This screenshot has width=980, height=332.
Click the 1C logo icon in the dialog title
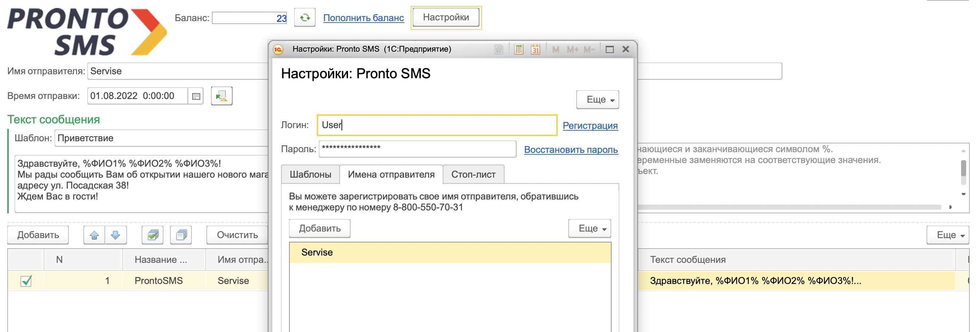[x=278, y=50]
